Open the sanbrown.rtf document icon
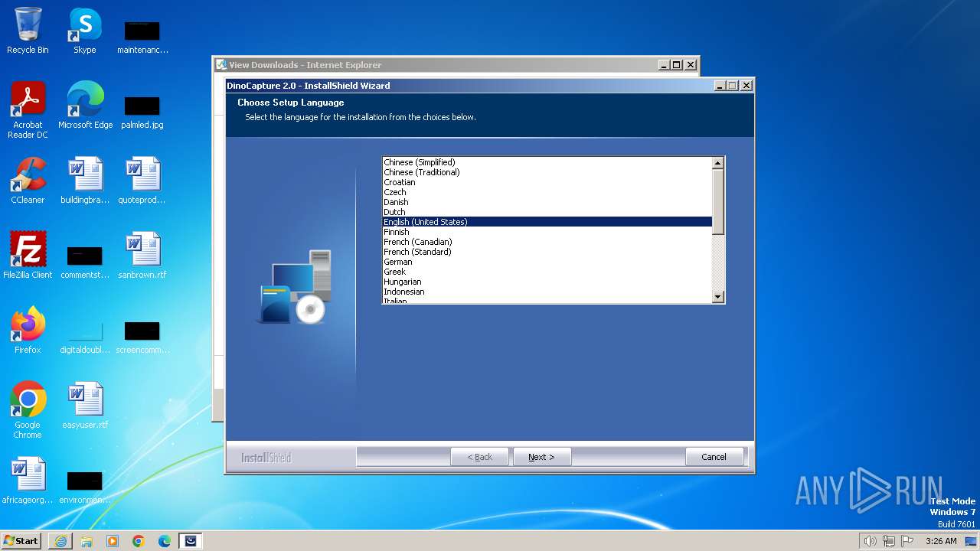 click(142, 256)
